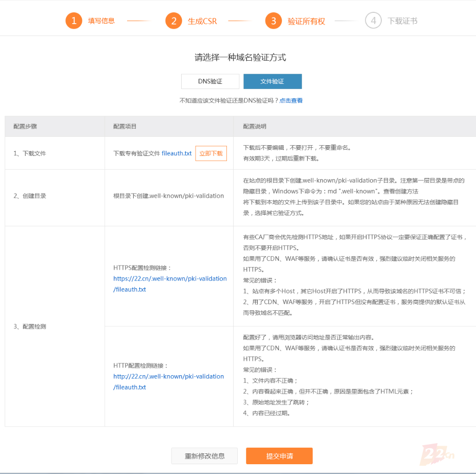Click the 配置说明 column header
The image size is (476, 474).
pyautogui.click(x=255, y=126)
